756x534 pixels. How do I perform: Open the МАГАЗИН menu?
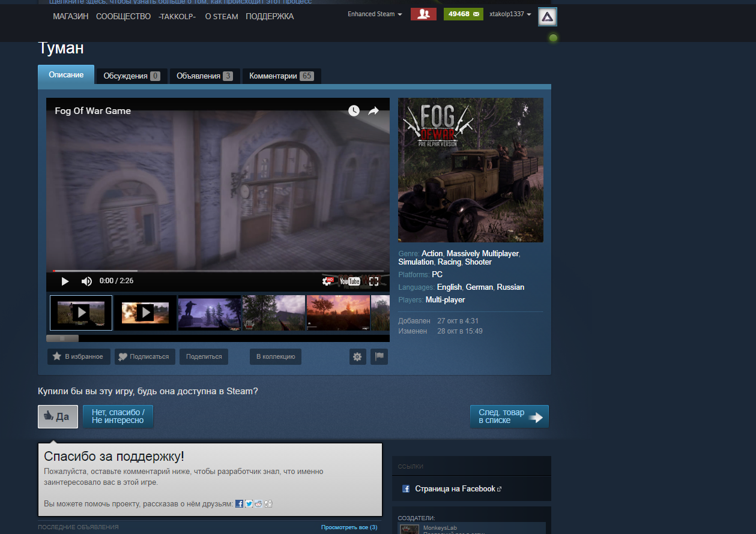click(x=71, y=16)
